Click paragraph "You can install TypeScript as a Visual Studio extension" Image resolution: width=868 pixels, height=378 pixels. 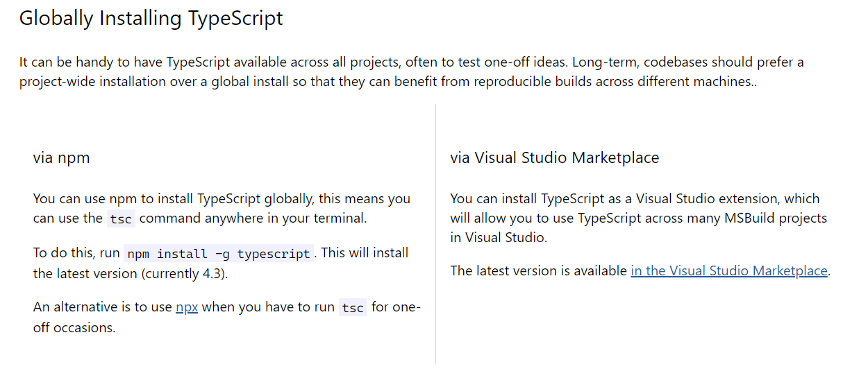(x=639, y=218)
